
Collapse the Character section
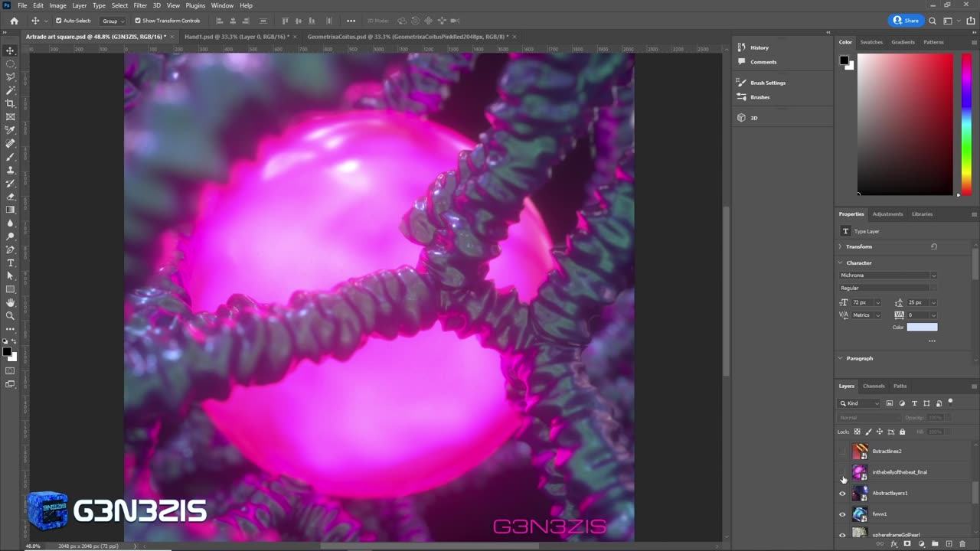click(x=840, y=262)
